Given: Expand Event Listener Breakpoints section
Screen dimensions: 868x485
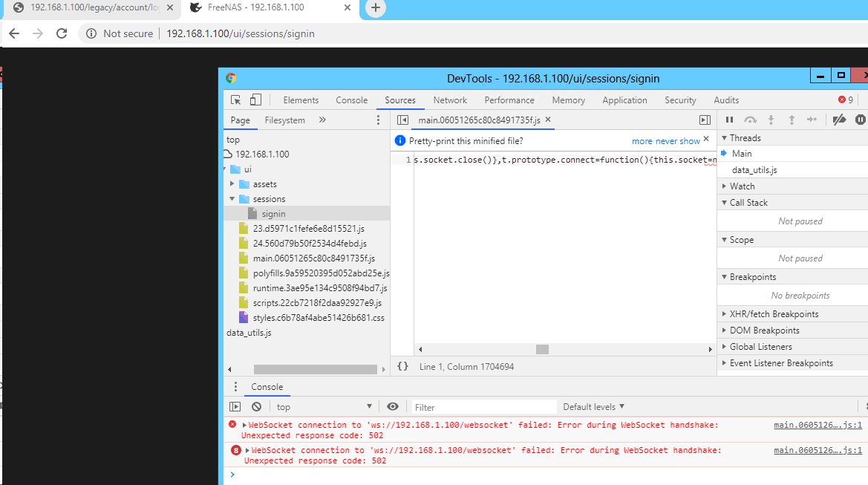Looking at the screenshot, I should [724, 363].
